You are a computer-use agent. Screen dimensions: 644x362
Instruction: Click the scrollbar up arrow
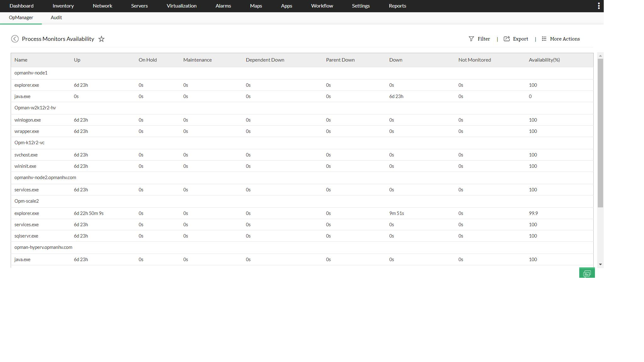(x=600, y=56)
